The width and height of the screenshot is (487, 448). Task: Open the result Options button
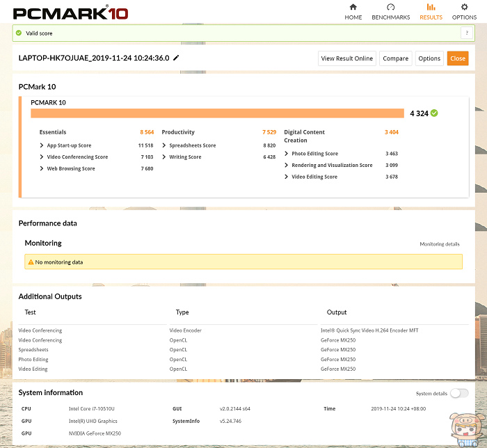tap(429, 58)
